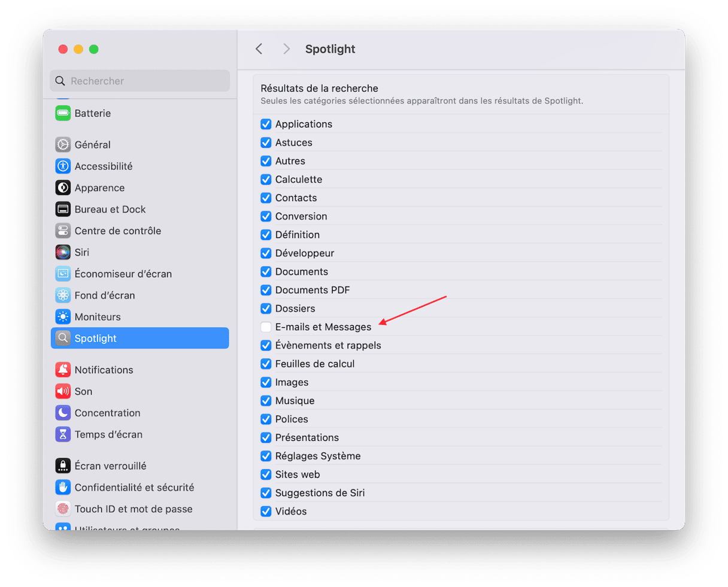Click the Touch ID fingerprint icon
Image resolution: width=728 pixels, height=587 pixels.
63,509
